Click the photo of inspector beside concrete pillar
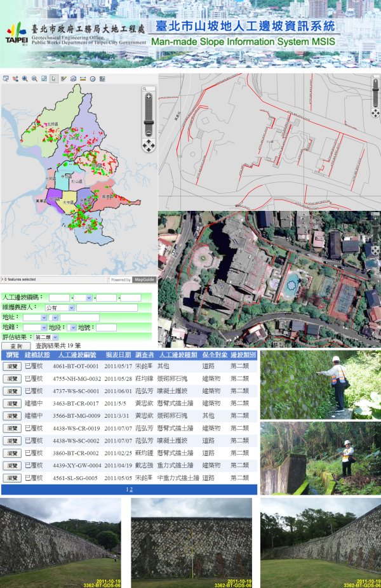Viewport: 381px width, 588px height. [321, 458]
